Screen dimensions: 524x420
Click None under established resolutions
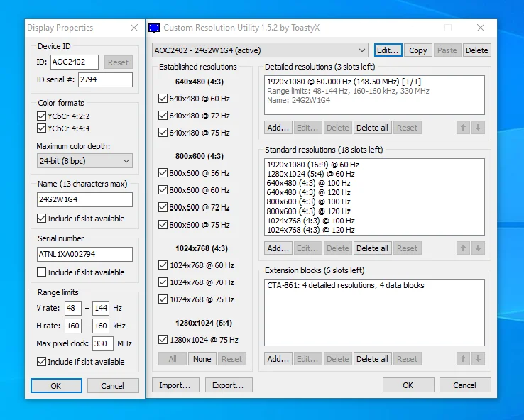(x=202, y=359)
